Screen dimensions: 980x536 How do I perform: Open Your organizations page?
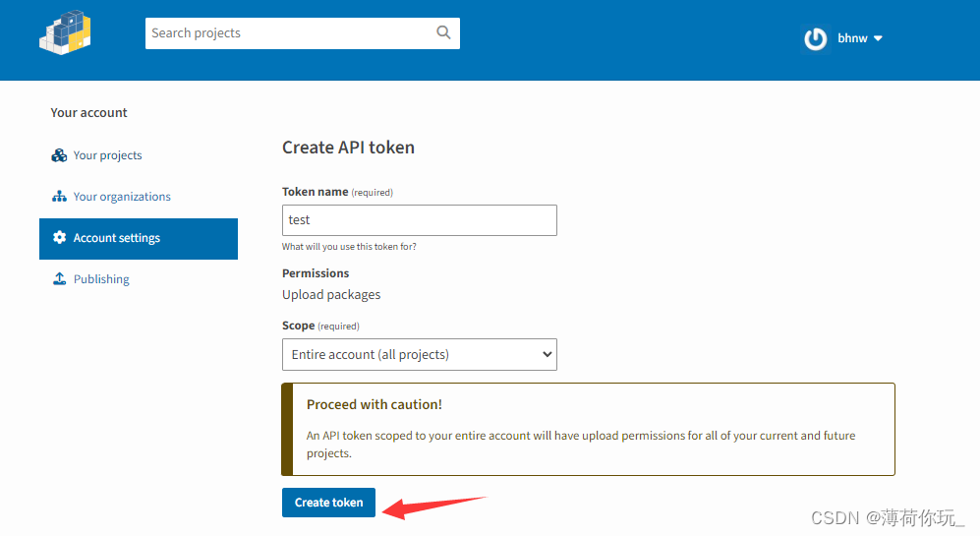tap(122, 197)
